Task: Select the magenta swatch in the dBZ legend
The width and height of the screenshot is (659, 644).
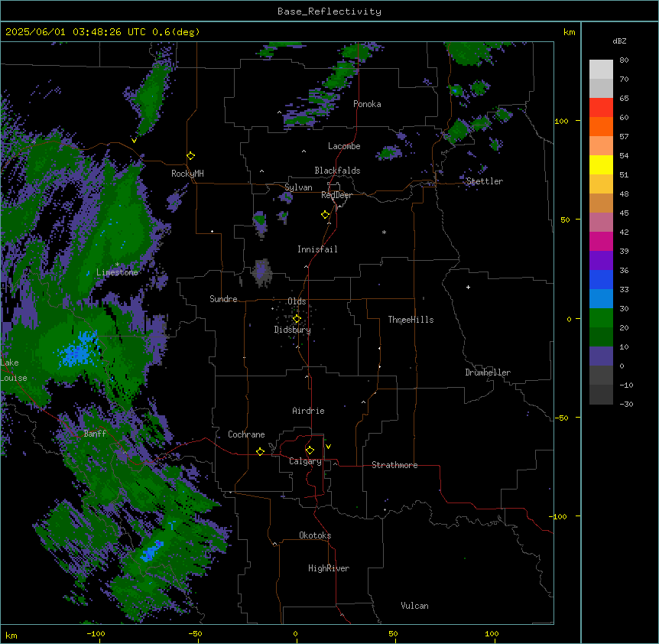Action: [601, 241]
